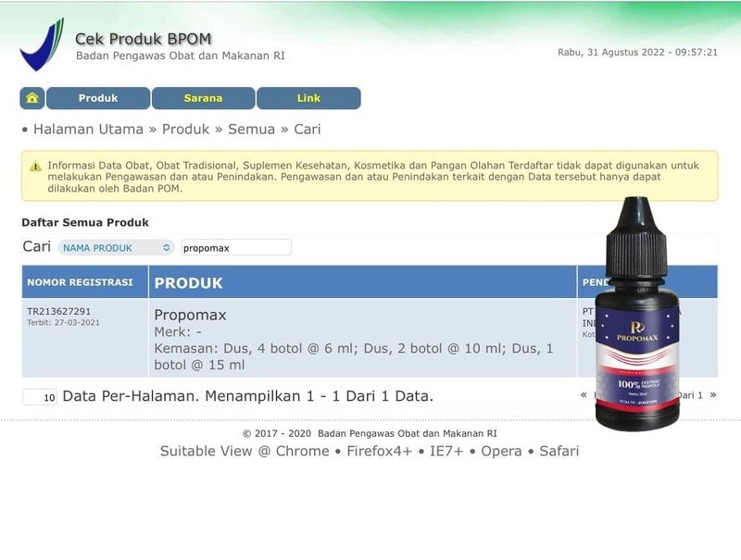The image size is (741, 560).
Task: Click the dropdown arrows beside NAMA PRODUK
Action: (x=167, y=247)
